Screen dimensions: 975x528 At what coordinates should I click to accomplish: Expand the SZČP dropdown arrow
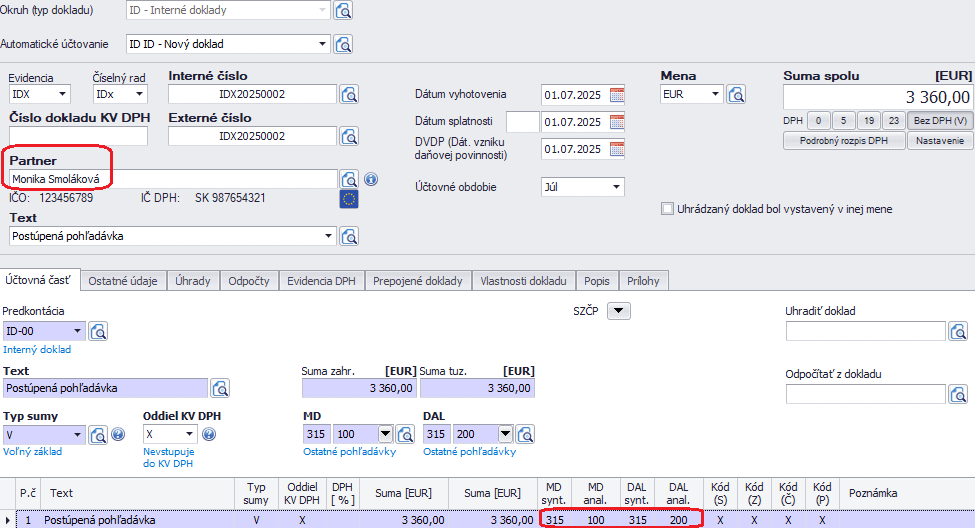tap(619, 311)
